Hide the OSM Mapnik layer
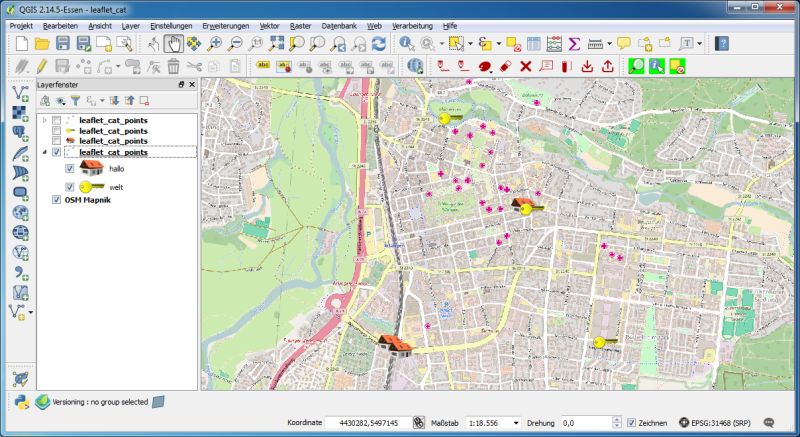This screenshot has height=437, width=800. 57,200
